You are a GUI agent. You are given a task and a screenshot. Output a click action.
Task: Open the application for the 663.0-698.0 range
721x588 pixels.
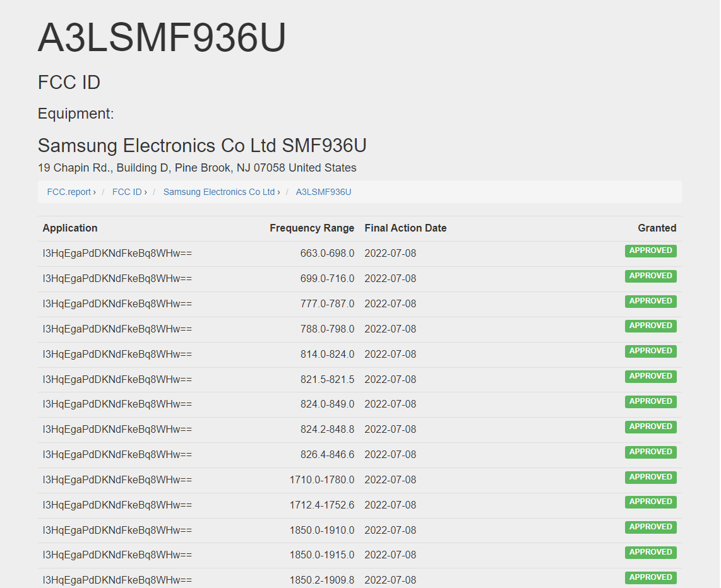coord(117,254)
